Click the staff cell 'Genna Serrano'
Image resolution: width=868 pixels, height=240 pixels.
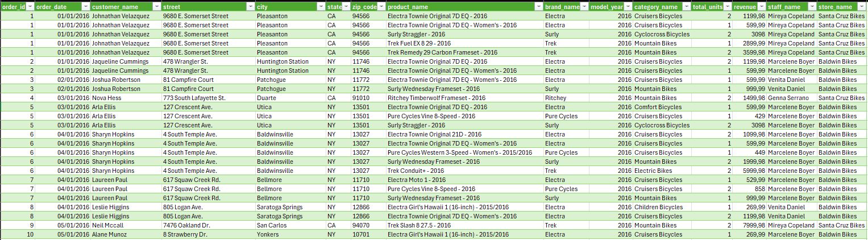(x=791, y=98)
